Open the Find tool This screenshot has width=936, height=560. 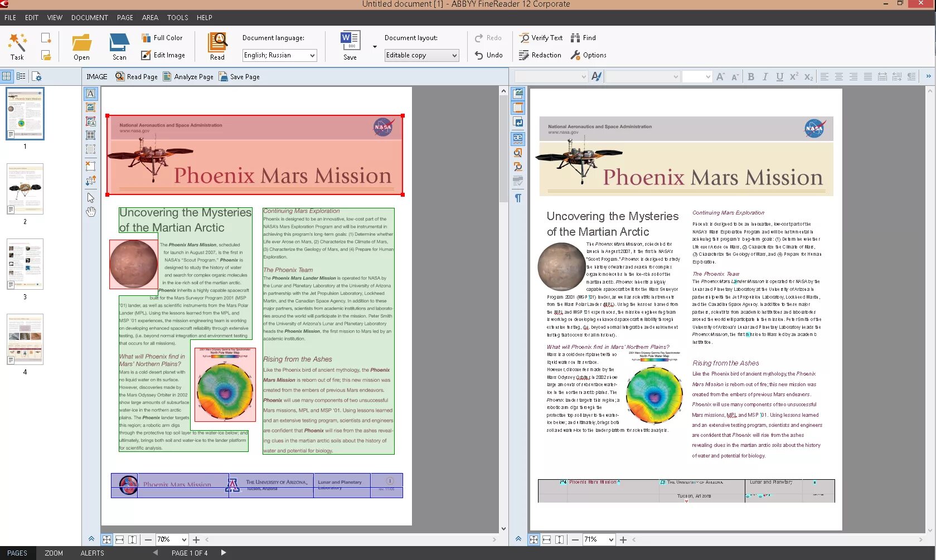[583, 38]
